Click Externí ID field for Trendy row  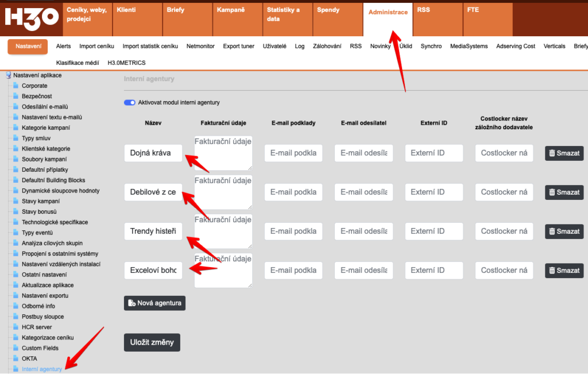pos(434,231)
